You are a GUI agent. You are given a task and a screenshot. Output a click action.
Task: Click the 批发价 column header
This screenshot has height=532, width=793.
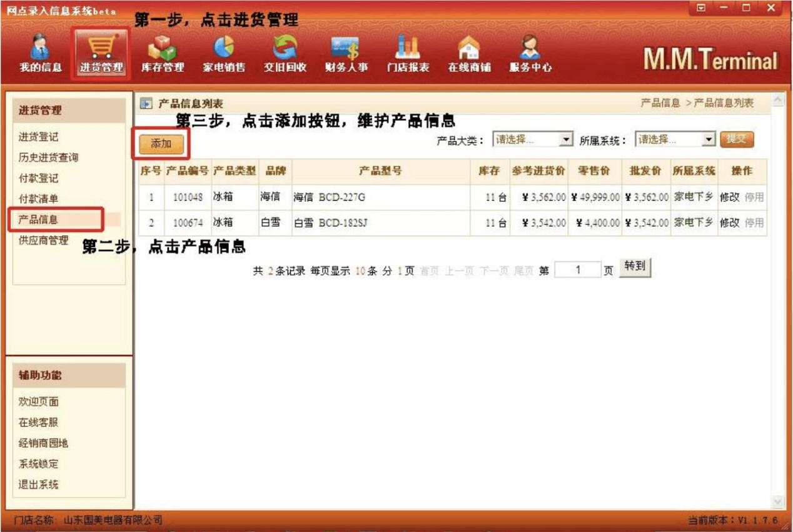646,171
